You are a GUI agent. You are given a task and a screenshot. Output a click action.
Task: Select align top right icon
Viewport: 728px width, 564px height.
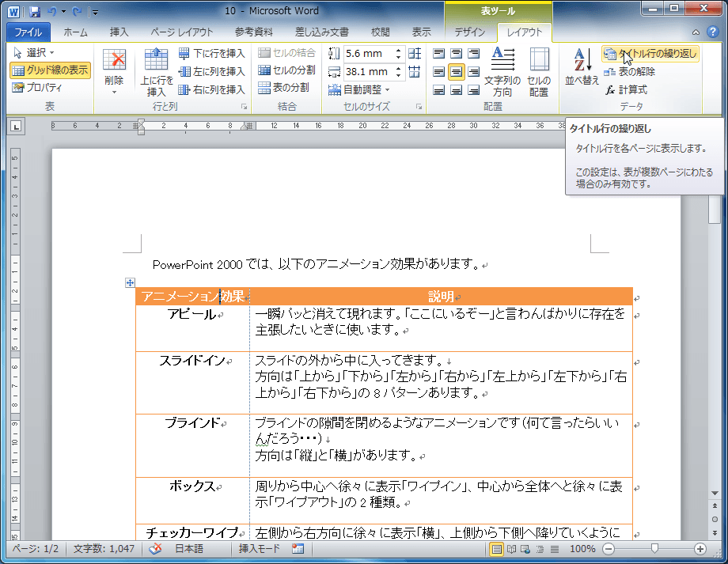(473, 53)
